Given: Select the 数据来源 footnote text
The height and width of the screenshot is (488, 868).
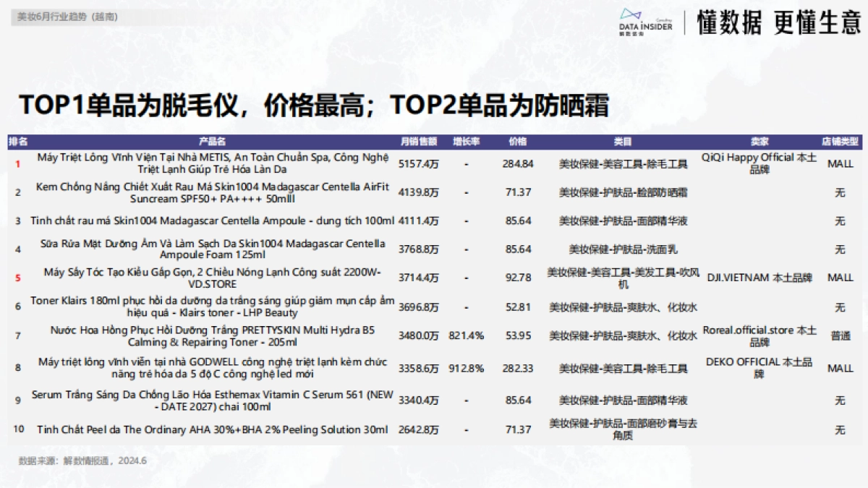Looking at the screenshot, I should [x=82, y=461].
